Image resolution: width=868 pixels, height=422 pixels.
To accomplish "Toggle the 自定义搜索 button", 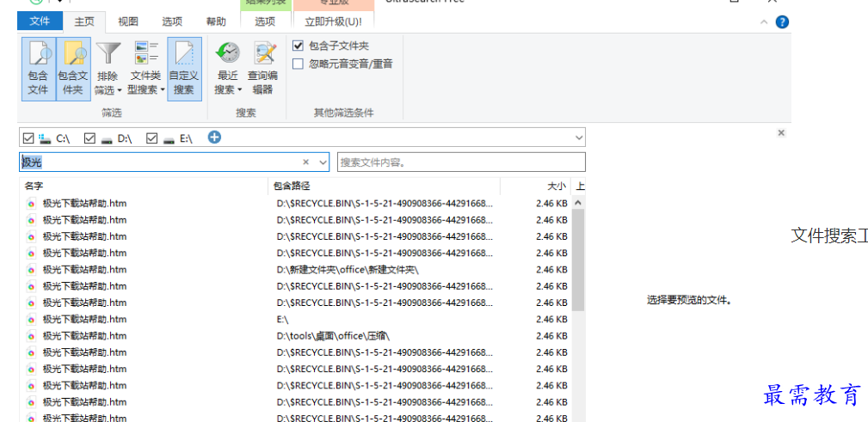I will click(x=184, y=69).
